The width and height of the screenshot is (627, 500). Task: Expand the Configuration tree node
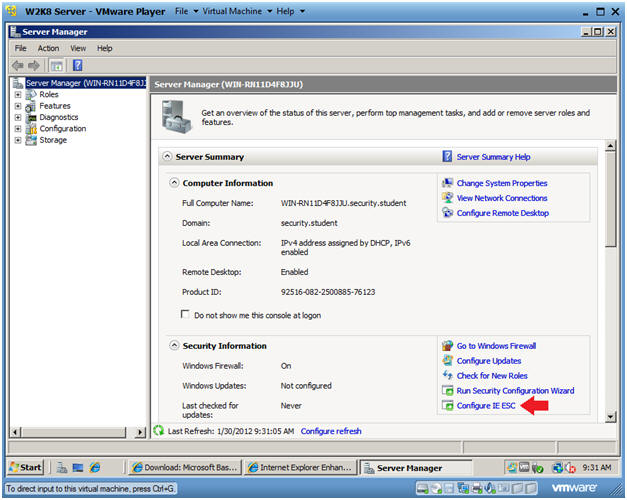18,128
